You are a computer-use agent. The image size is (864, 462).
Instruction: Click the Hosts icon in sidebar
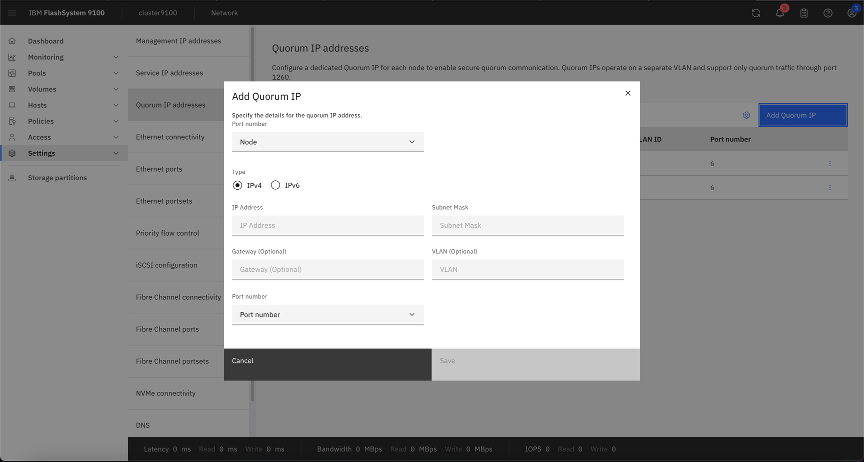12,105
